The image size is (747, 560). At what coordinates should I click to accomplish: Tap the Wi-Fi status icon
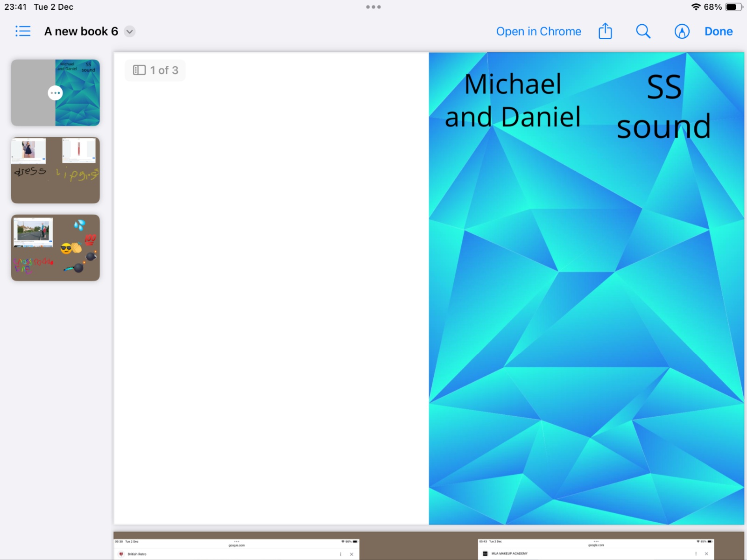click(696, 7)
